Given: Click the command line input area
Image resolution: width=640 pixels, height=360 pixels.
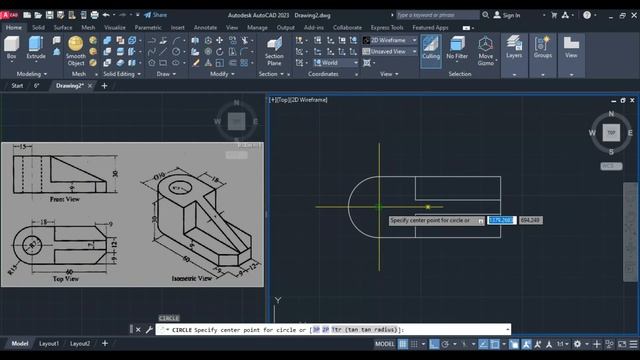Looking at the screenshot, I should [333, 329].
